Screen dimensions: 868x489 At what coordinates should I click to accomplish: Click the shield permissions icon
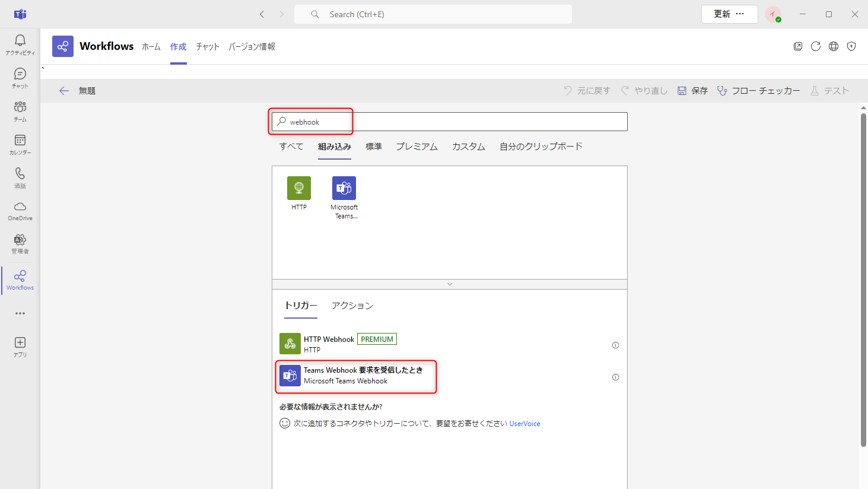pos(851,46)
